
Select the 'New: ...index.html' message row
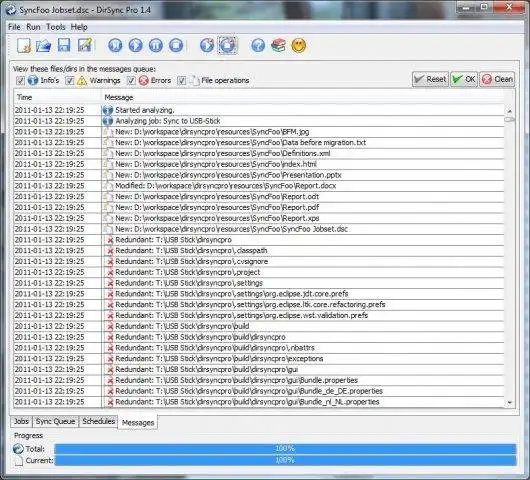pyautogui.click(x=259, y=164)
